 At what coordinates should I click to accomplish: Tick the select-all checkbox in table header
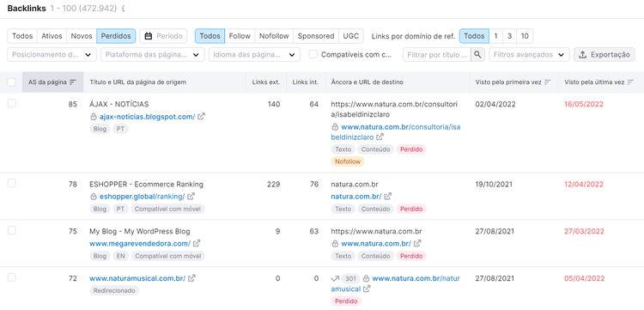[x=11, y=82]
